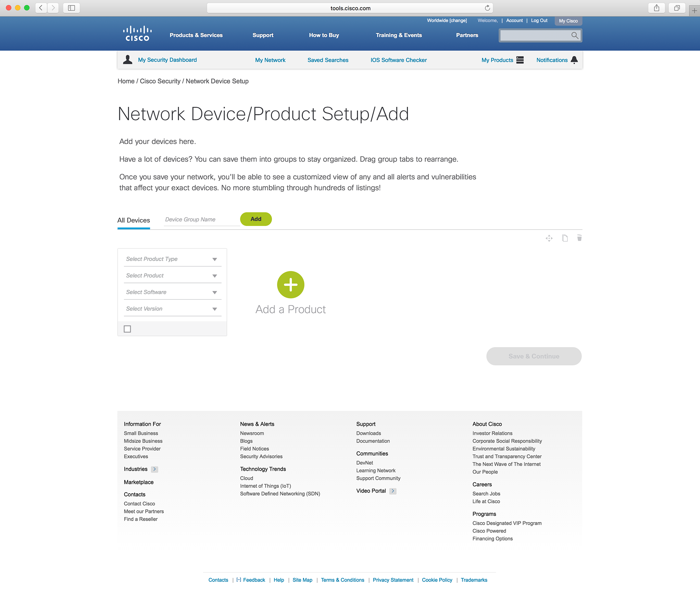Open the Contact Cisco footer link
The height and width of the screenshot is (591, 700).
(139, 504)
